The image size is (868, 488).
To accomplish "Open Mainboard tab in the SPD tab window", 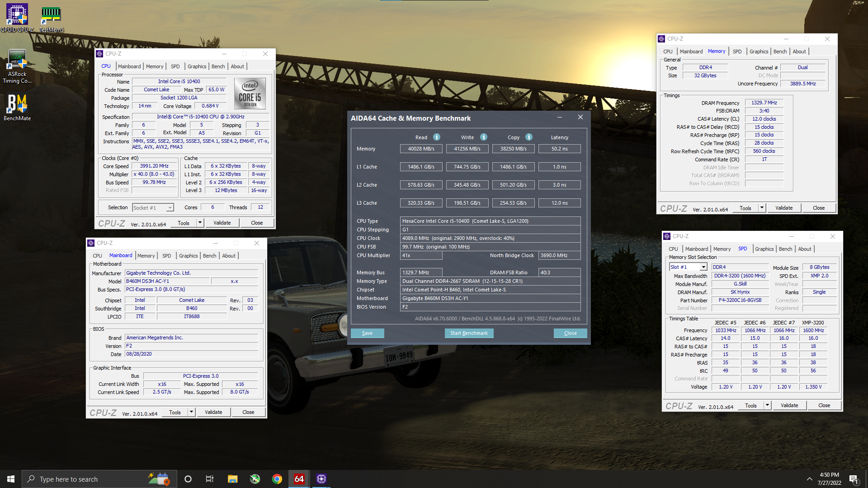I will 696,249.
